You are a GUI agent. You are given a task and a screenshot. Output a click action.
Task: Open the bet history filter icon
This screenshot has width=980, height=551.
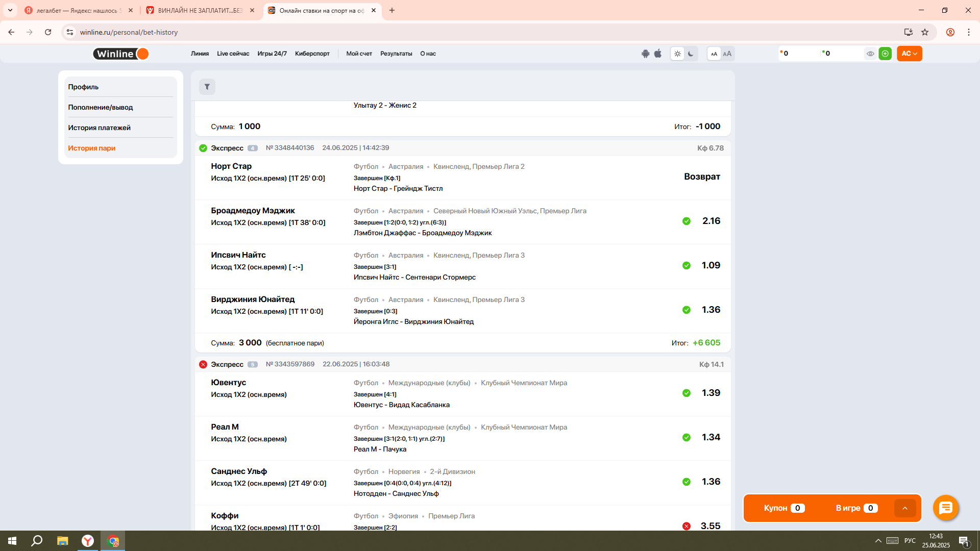207,87
